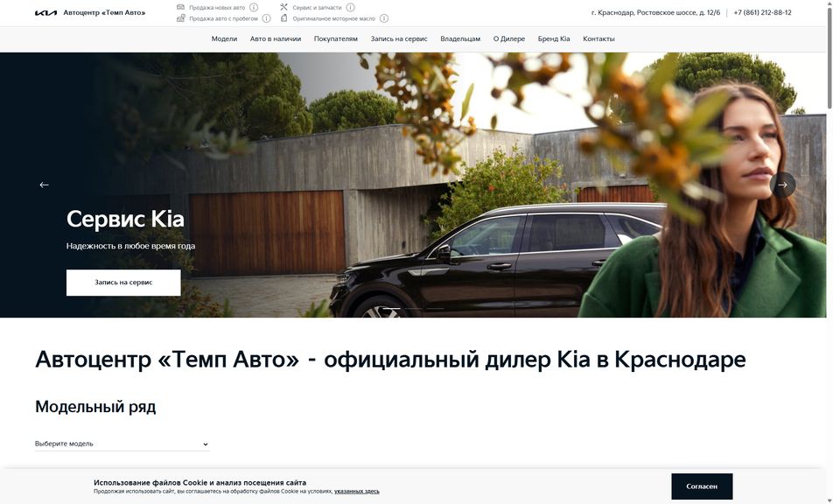
Task: Click Сервис и запчасти link
Action: 317,7
